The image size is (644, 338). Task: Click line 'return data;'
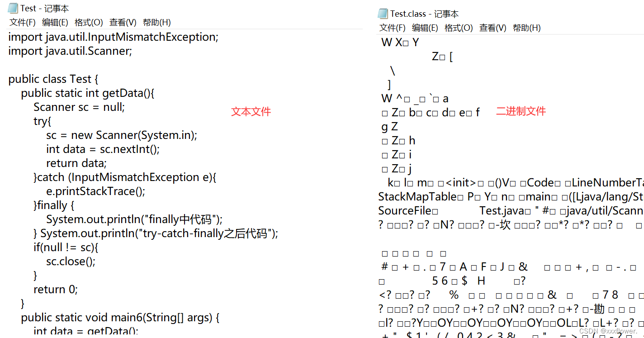tap(76, 163)
